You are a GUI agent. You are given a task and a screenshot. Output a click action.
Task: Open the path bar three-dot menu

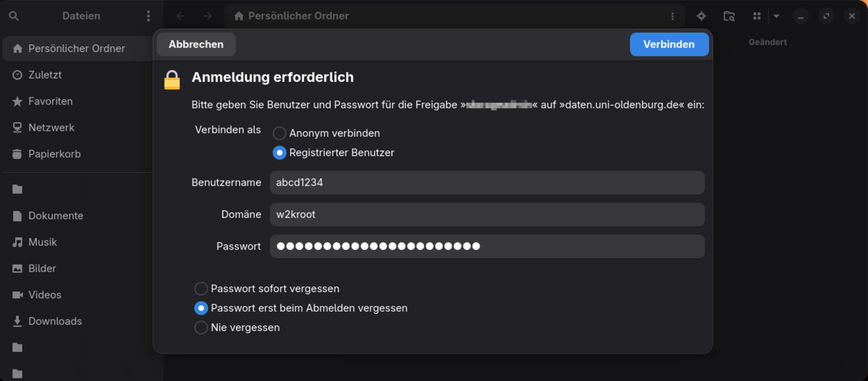click(673, 16)
